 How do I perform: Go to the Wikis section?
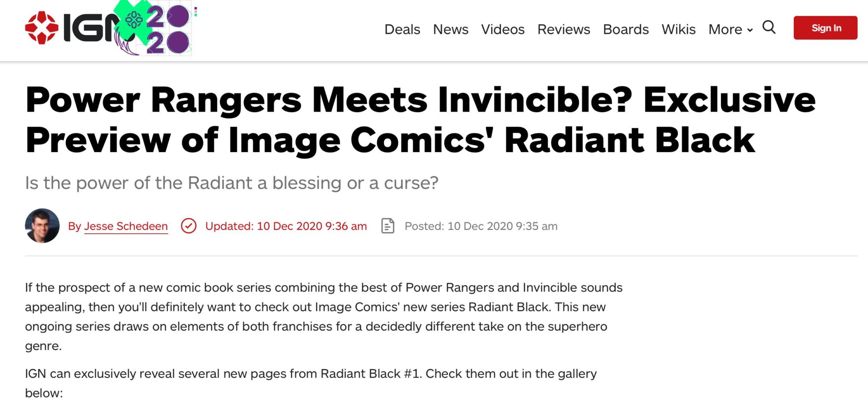tap(678, 29)
